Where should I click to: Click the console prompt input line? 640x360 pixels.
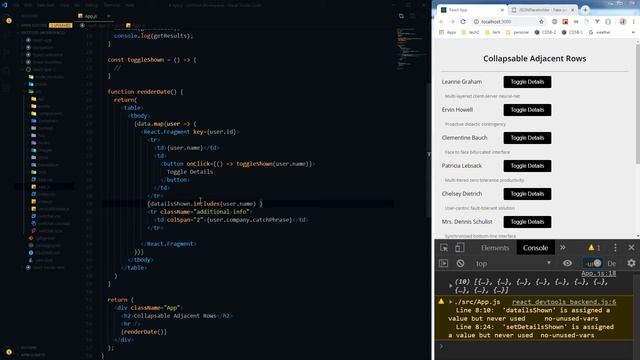coord(535,347)
